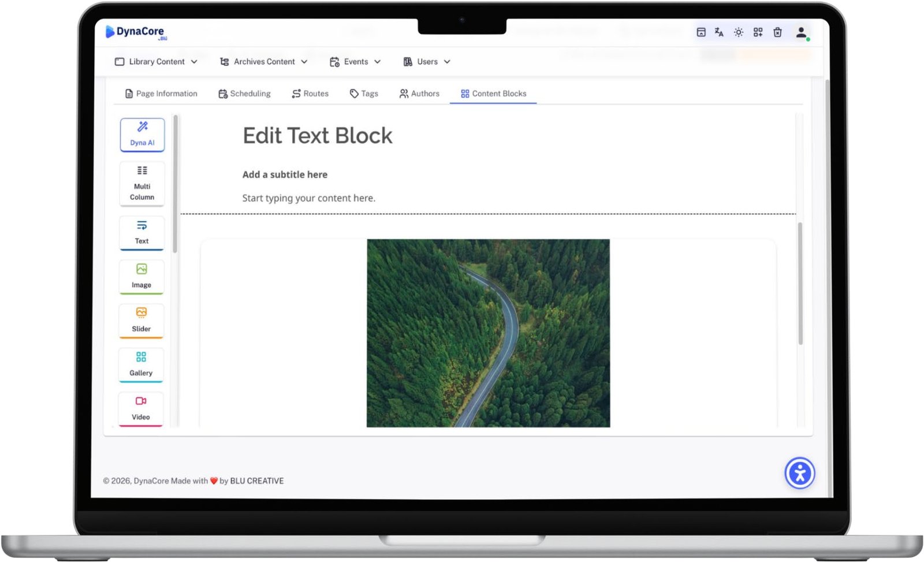The image size is (924, 562).
Task: Click the translate language icon
Action: [719, 32]
